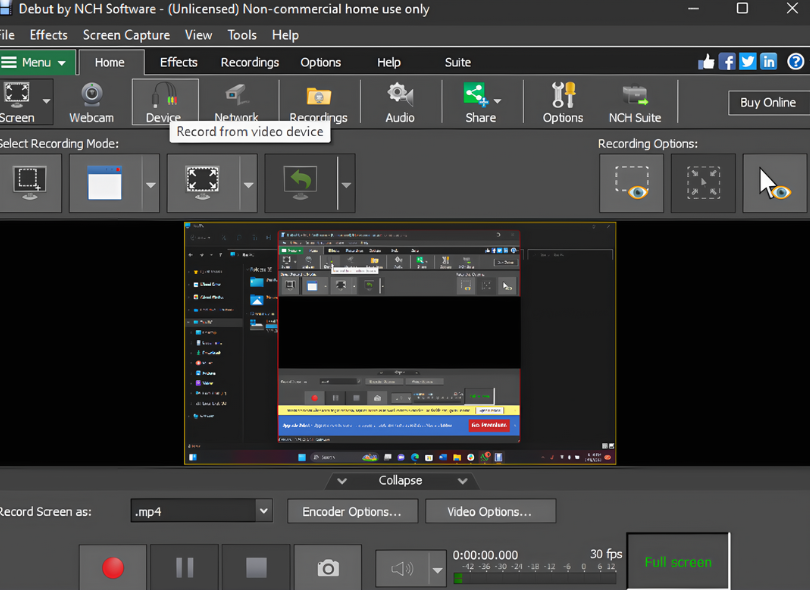This screenshot has width=810, height=590.
Task: Click the Buy Online button
Action: 768,102
